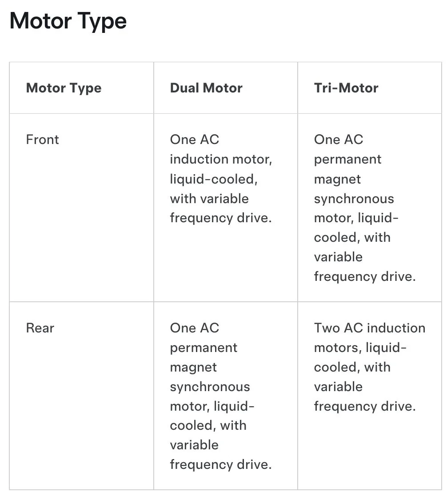447x504 pixels.
Task: Click Tri-Motor front permanent magnet cell
Action: point(370,208)
